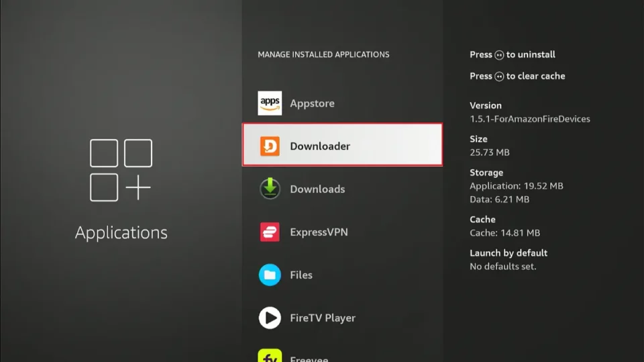The width and height of the screenshot is (644, 362).
Task: Click the green Downloads arrow icon
Action: click(270, 189)
